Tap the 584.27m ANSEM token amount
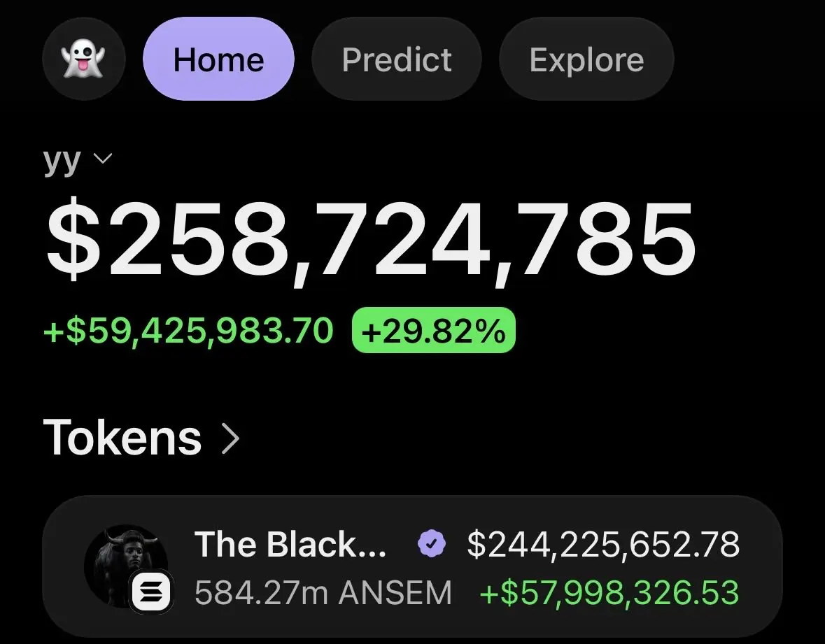The width and height of the screenshot is (825, 644). click(323, 593)
